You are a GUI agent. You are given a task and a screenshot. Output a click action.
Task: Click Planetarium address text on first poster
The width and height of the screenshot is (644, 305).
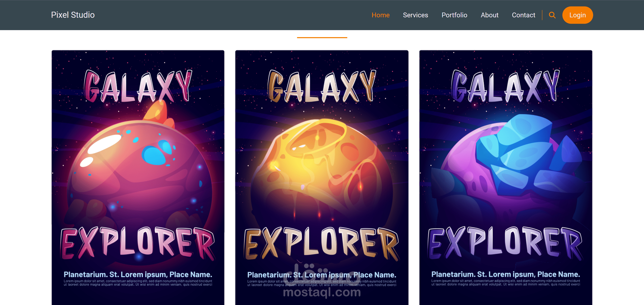pyautogui.click(x=138, y=274)
